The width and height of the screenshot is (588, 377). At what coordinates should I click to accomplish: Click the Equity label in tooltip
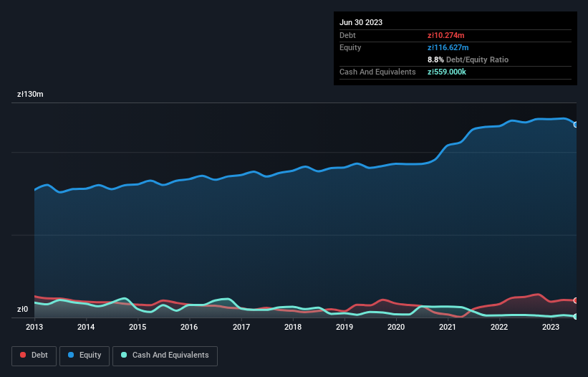[350, 47]
